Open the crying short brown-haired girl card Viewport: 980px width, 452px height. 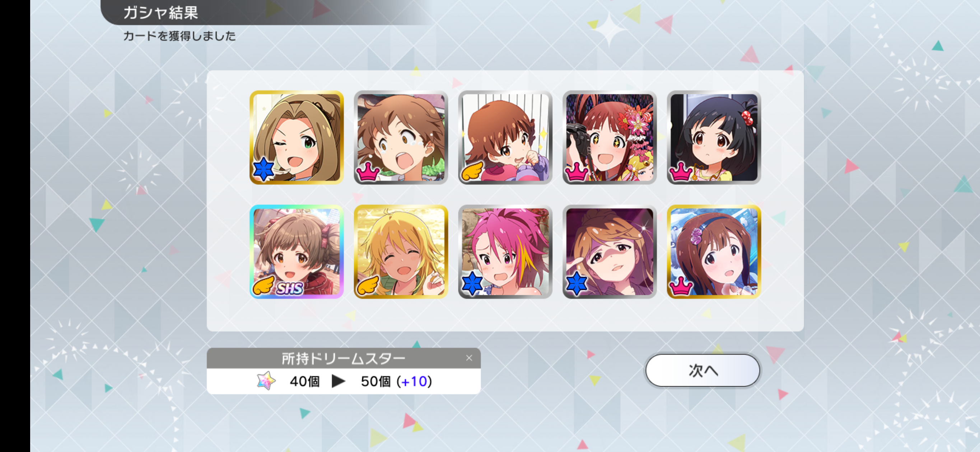pos(401,138)
